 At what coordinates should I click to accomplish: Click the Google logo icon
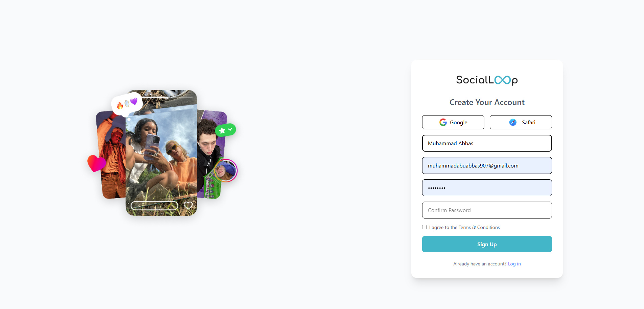coord(442,122)
